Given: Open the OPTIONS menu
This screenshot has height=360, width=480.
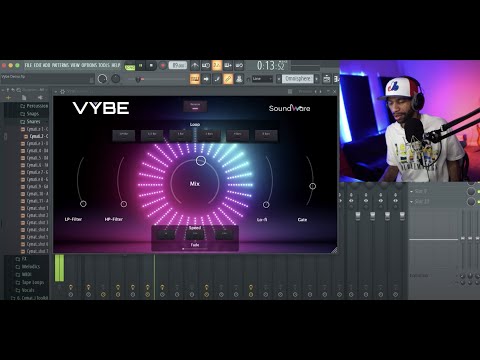Looking at the screenshot, I should coord(89,65).
